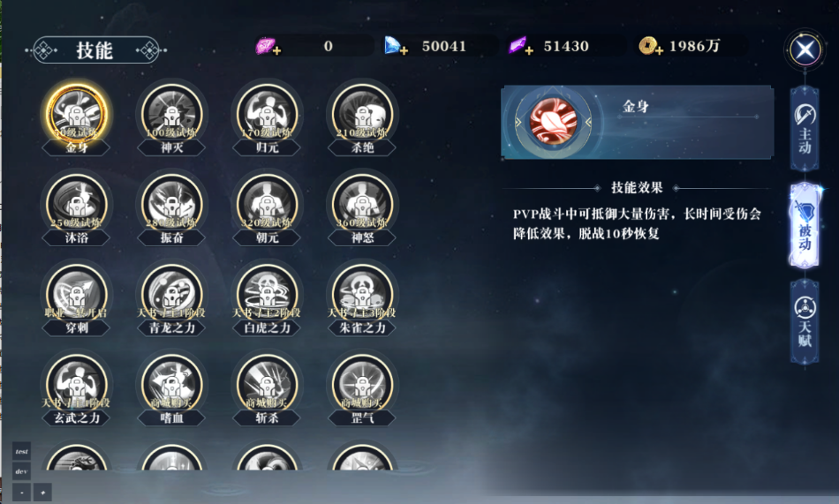Pick the 朱雀之力 skill icon
The width and height of the screenshot is (839, 504).
point(362,294)
